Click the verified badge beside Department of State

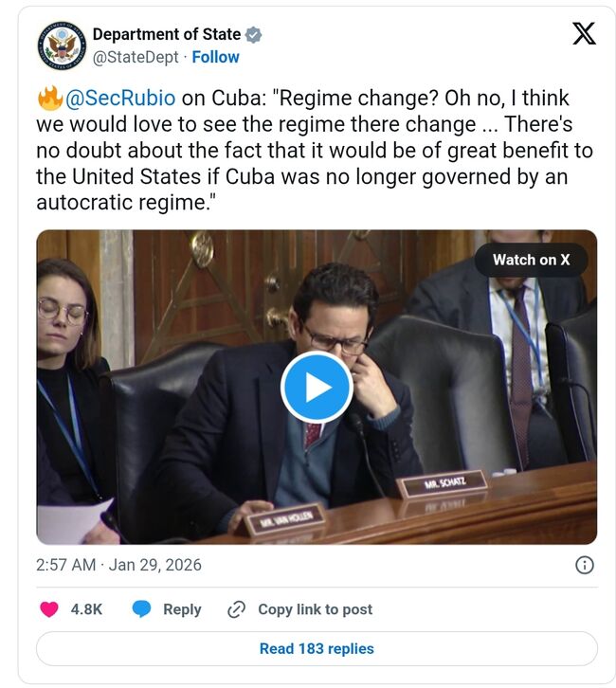click(x=253, y=35)
